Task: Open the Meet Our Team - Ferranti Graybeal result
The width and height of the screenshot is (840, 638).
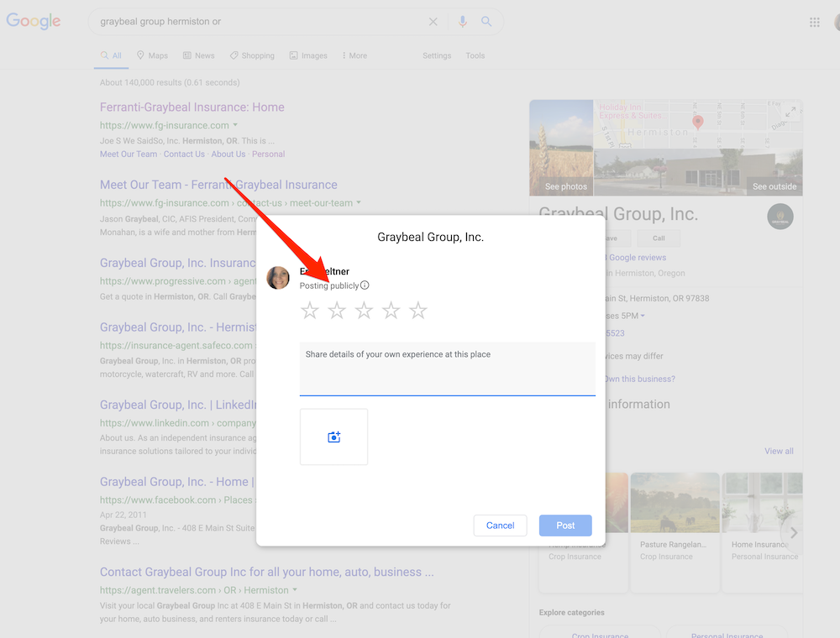Action: 218,185
